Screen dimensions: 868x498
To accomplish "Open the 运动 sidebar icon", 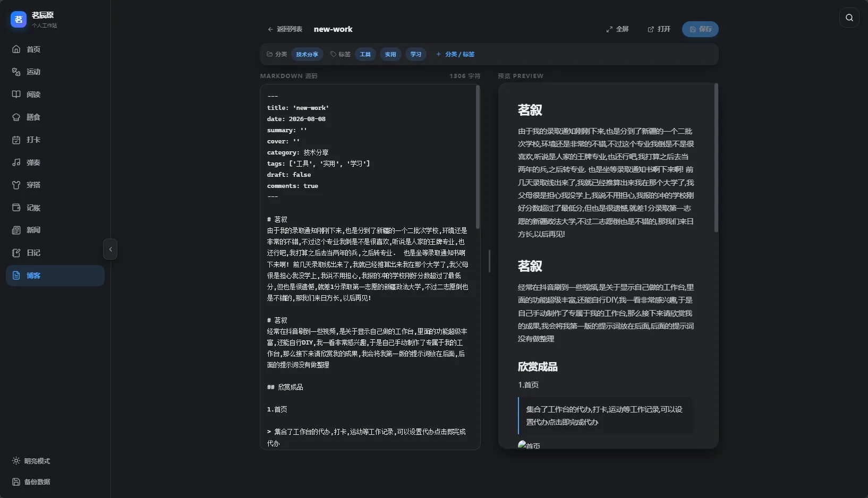I will (16, 72).
